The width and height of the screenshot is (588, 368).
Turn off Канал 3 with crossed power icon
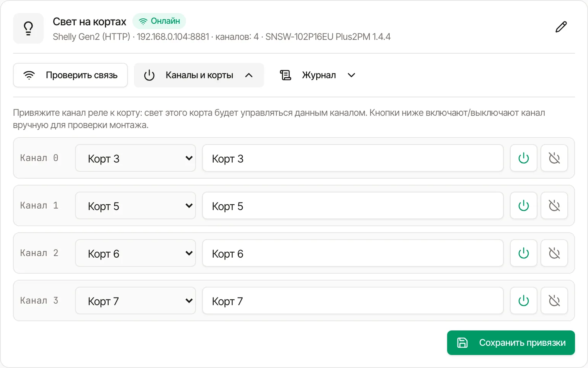tap(554, 301)
